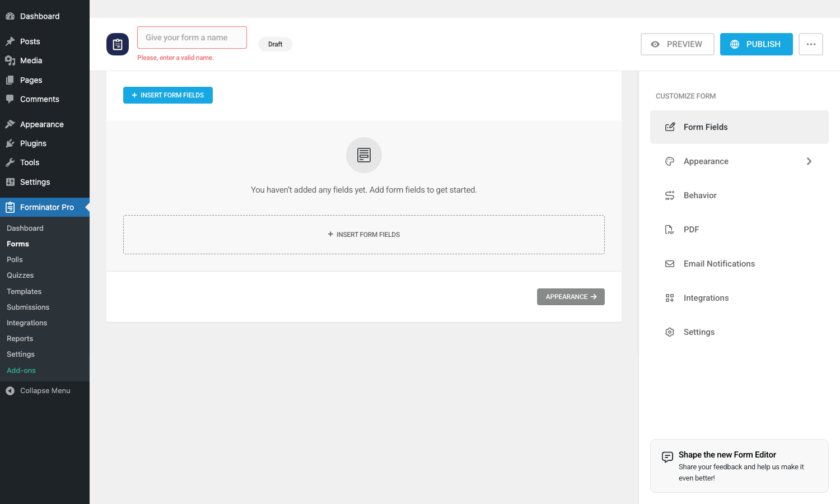The image size is (840, 504).
Task: Click the Preview button
Action: coord(678,44)
